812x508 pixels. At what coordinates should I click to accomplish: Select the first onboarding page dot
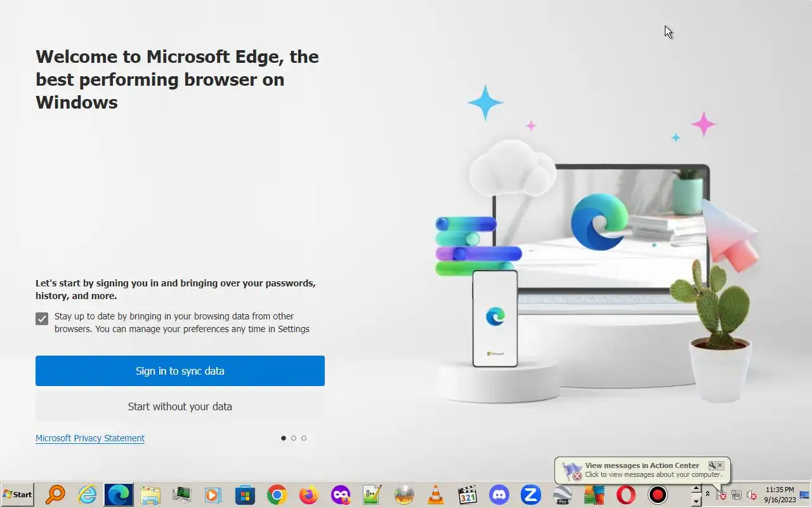click(x=283, y=438)
